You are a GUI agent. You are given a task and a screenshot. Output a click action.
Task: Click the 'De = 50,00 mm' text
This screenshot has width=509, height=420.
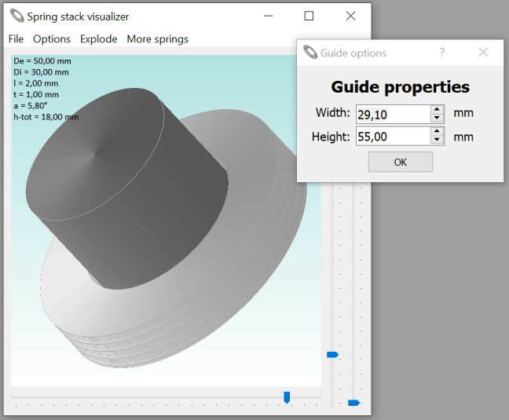[x=42, y=61]
